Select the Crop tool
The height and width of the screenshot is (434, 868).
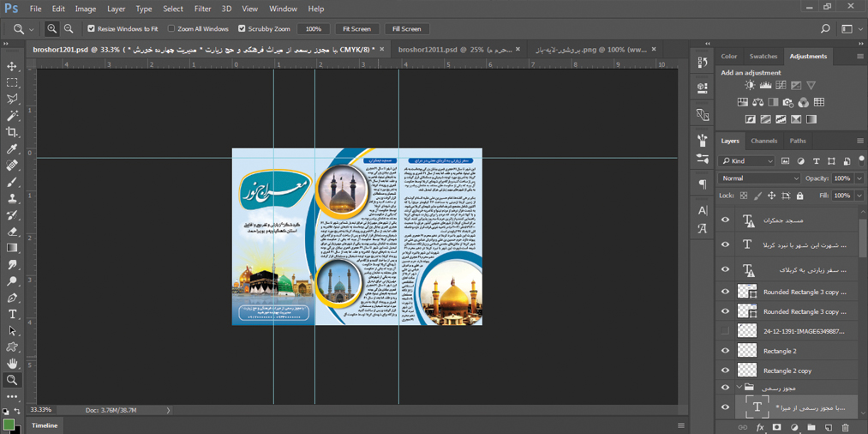(12, 132)
